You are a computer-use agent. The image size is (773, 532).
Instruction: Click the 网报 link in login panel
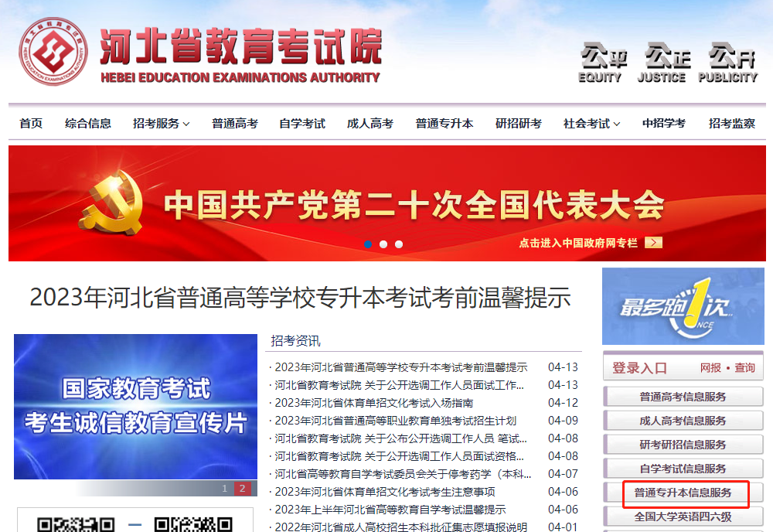[x=710, y=368]
